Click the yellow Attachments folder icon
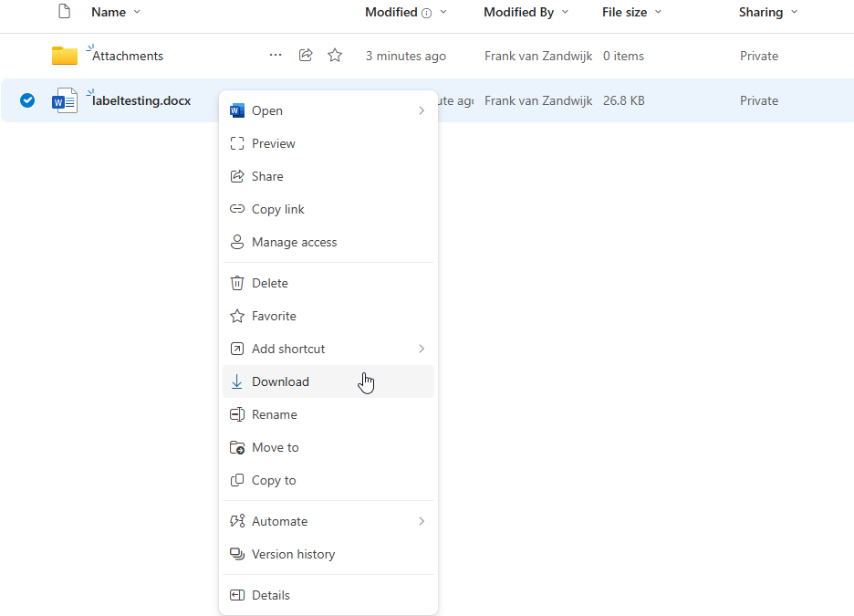This screenshot has width=854, height=616. pos(65,56)
